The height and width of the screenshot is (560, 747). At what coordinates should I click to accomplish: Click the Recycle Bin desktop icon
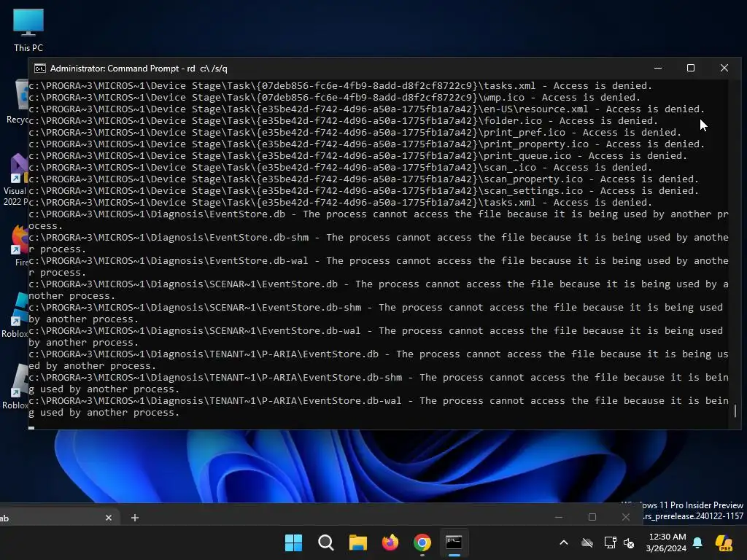18,101
